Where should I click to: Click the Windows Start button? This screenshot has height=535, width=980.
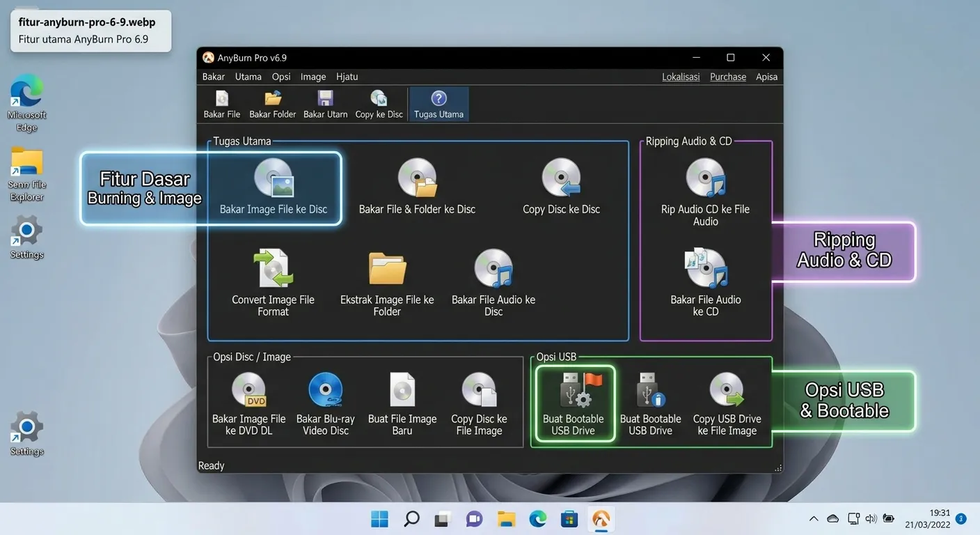coord(379,519)
